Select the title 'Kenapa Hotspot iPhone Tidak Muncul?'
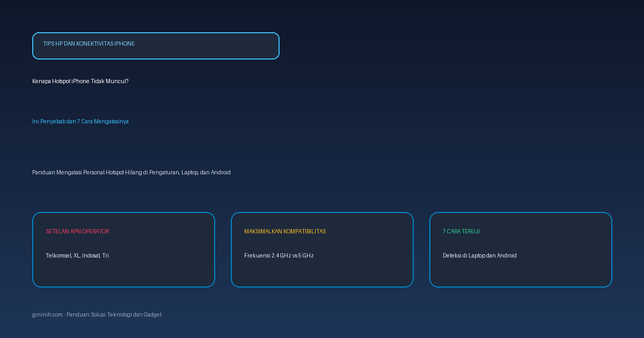This screenshot has height=338, width=644. click(x=80, y=82)
